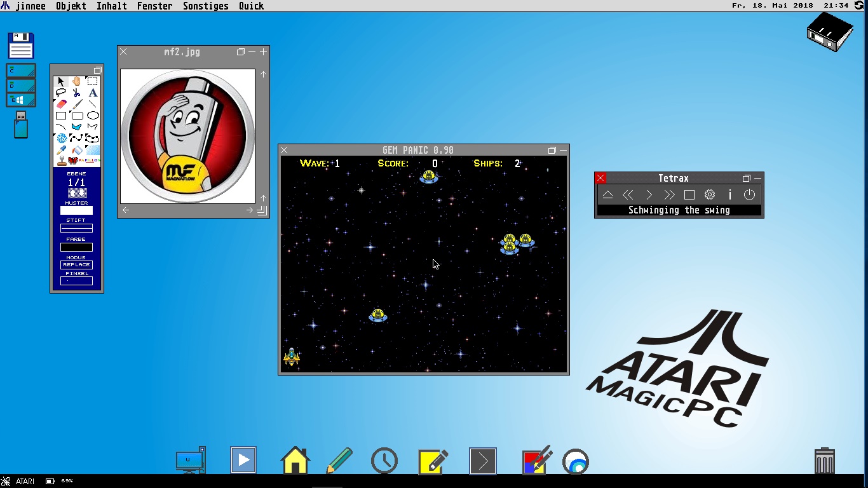Click the layer up/down arrows under Ebene

click(76, 193)
